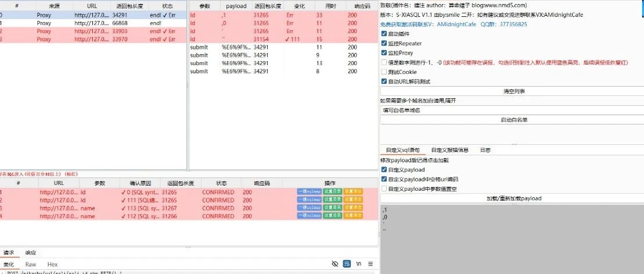
Task: Click green 设置目录 button in ✓ 0 row
Action: click(x=332, y=192)
